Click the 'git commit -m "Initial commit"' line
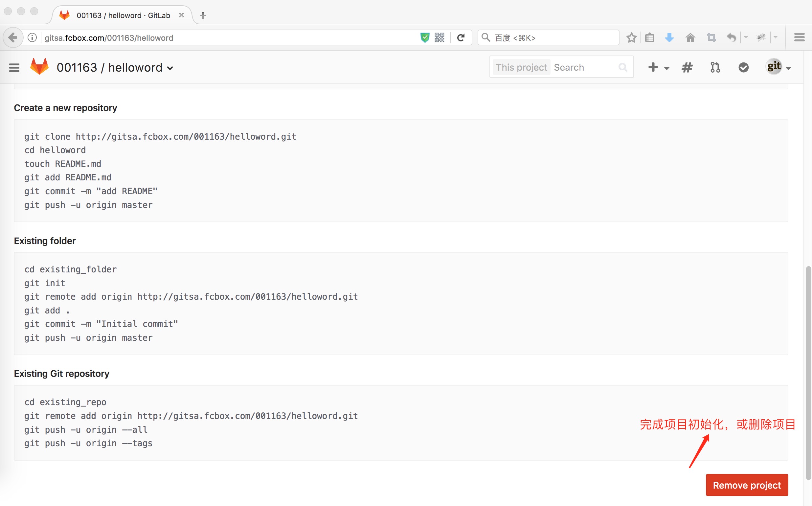 (x=101, y=324)
